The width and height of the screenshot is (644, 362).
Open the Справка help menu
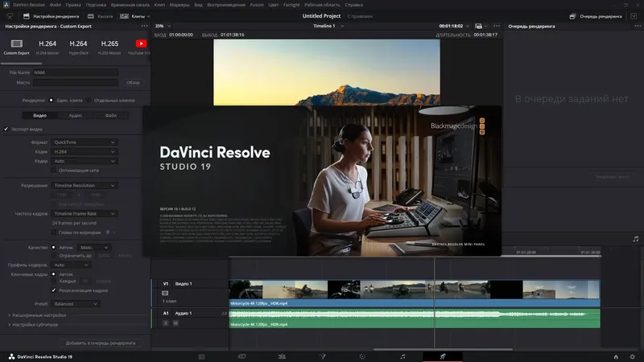pos(353,5)
